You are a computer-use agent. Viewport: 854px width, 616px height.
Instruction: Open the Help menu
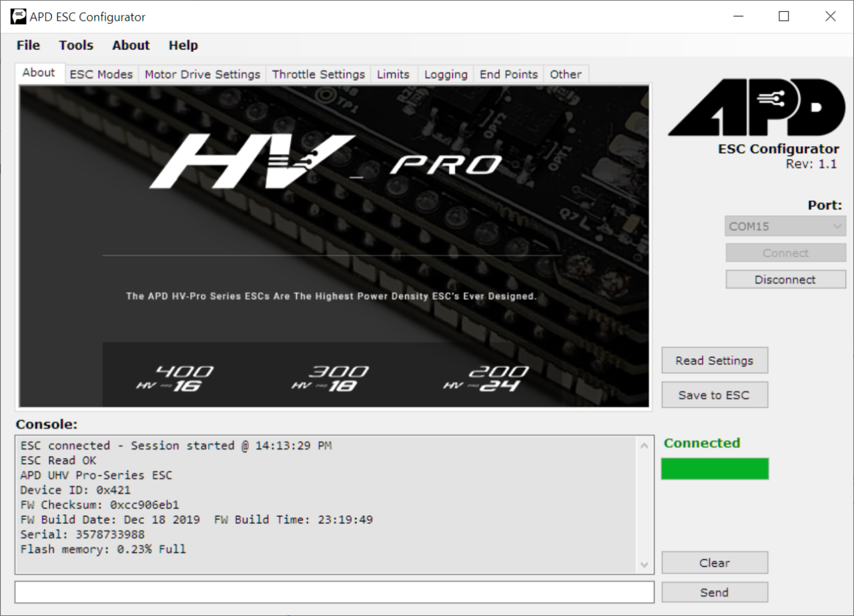(x=183, y=45)
